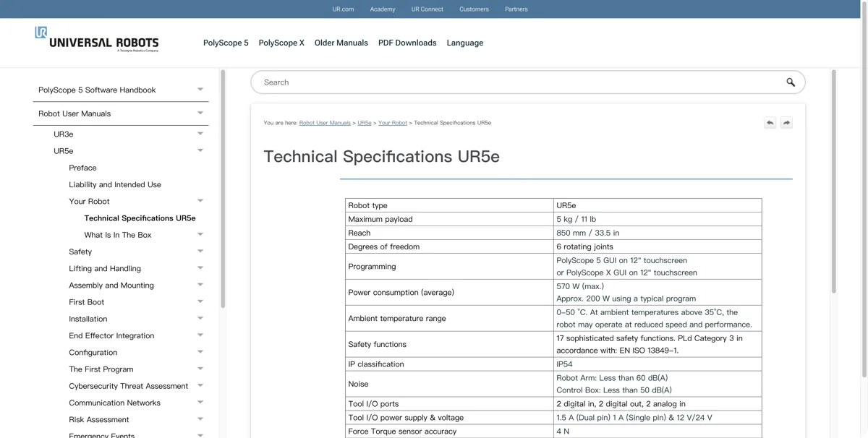Collapse the UR5e tree arrow
The height and width of the screenshot is (438, 868).
(200, 151)
